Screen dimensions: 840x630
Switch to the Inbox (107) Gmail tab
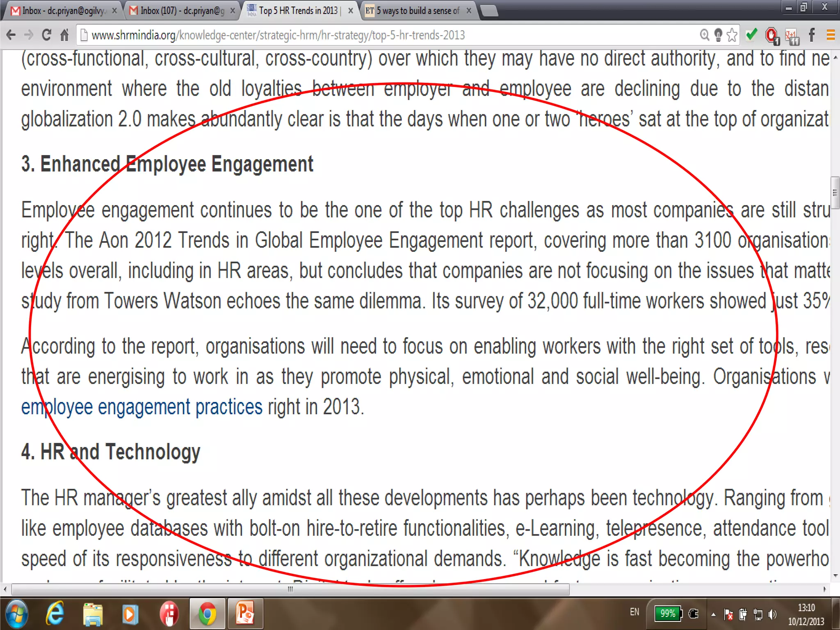(x=180, y=11)
